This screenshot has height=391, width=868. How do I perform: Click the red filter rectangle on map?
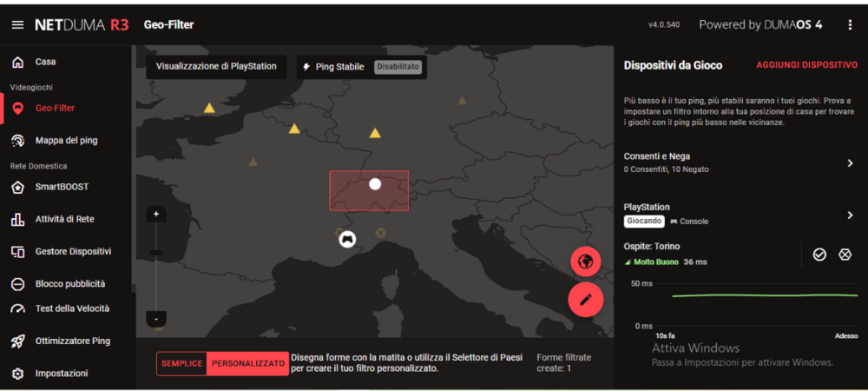coord(369,190)
